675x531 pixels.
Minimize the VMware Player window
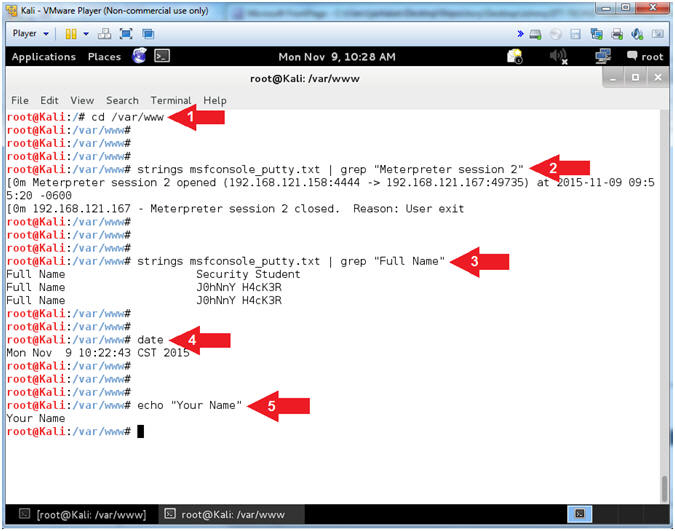pyautogui.click(x=607, y=8)
